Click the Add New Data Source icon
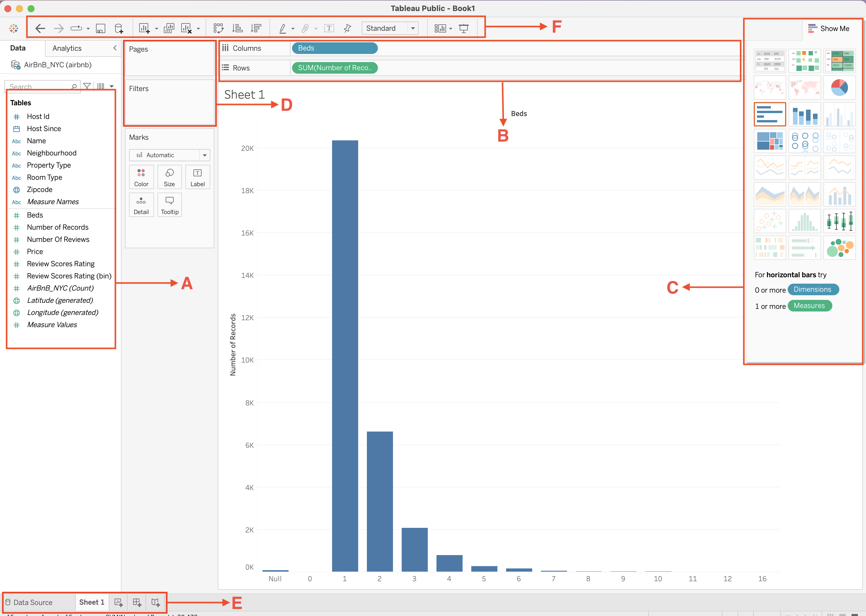Image resolution: width=866 pixels, height=616 pixels. 119,28
